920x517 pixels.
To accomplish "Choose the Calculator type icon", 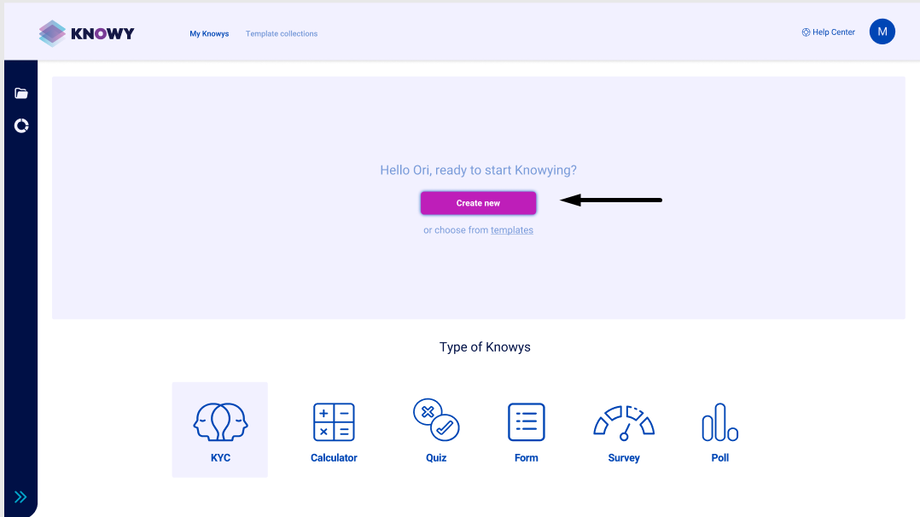I will [x=334, y=422].
